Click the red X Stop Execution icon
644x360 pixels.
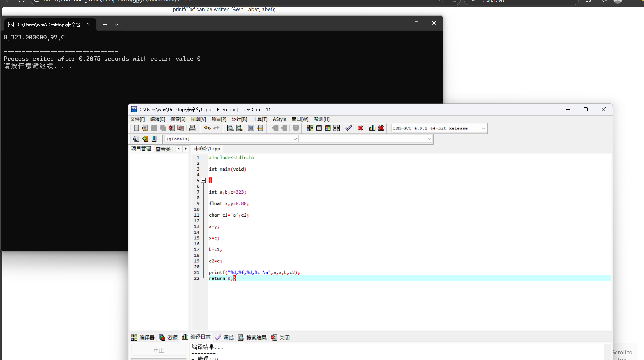tap(360, 128)
